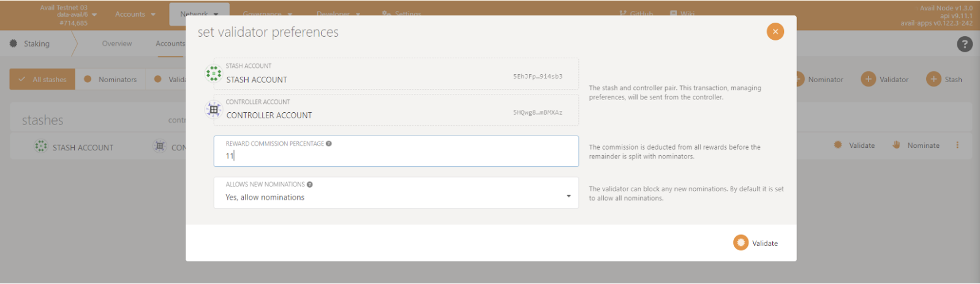Click the Validate button in the dialog
980x284 pixels.
tap(756, 243)
